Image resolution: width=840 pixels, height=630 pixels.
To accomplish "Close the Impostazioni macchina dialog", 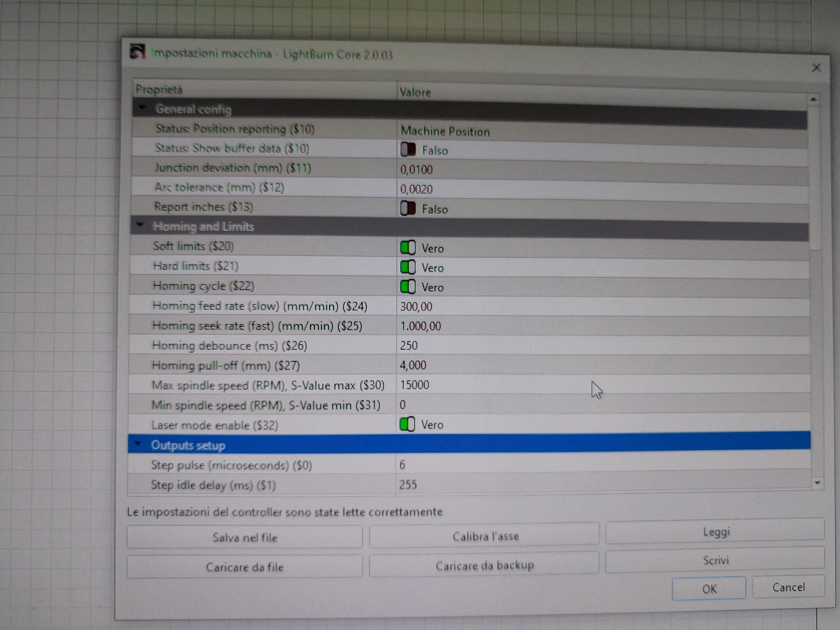I will tap(816, 68).
